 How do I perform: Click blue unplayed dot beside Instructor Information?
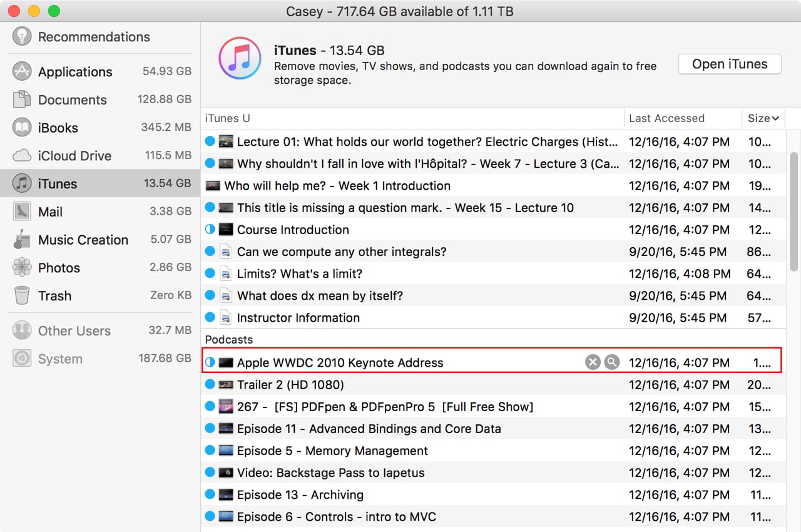[x=210, y=318]
